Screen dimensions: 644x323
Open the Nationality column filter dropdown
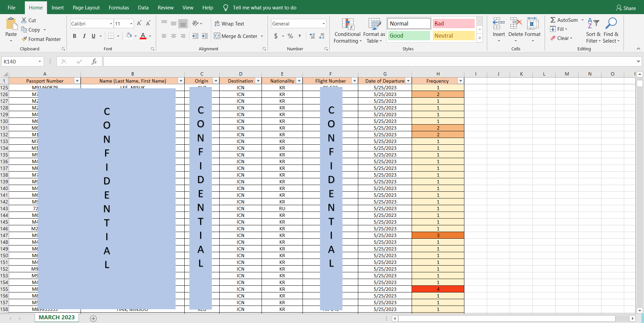pos(299,81)
